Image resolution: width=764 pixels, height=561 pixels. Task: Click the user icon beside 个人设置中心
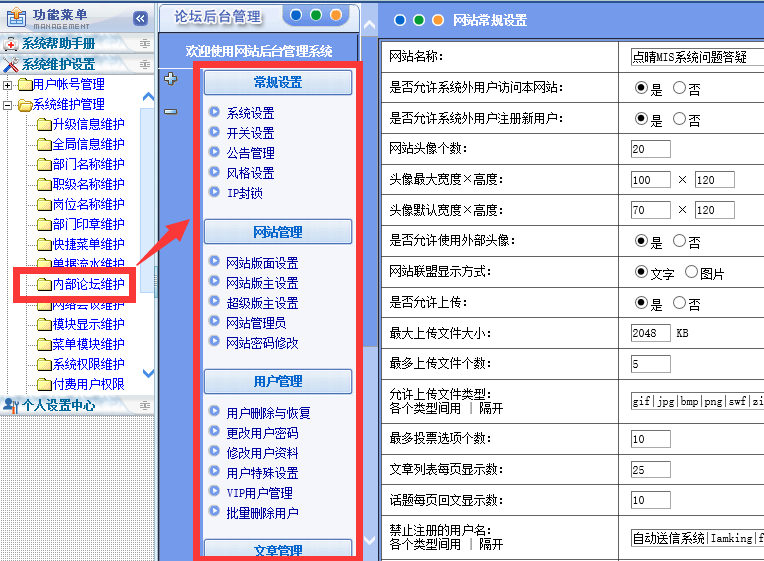[10, 405]
